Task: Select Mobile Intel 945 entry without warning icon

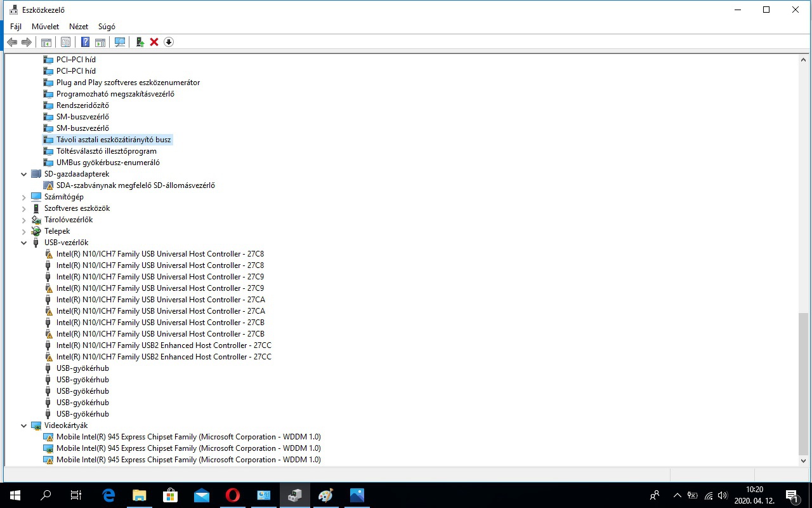Action: pos(188,448)
